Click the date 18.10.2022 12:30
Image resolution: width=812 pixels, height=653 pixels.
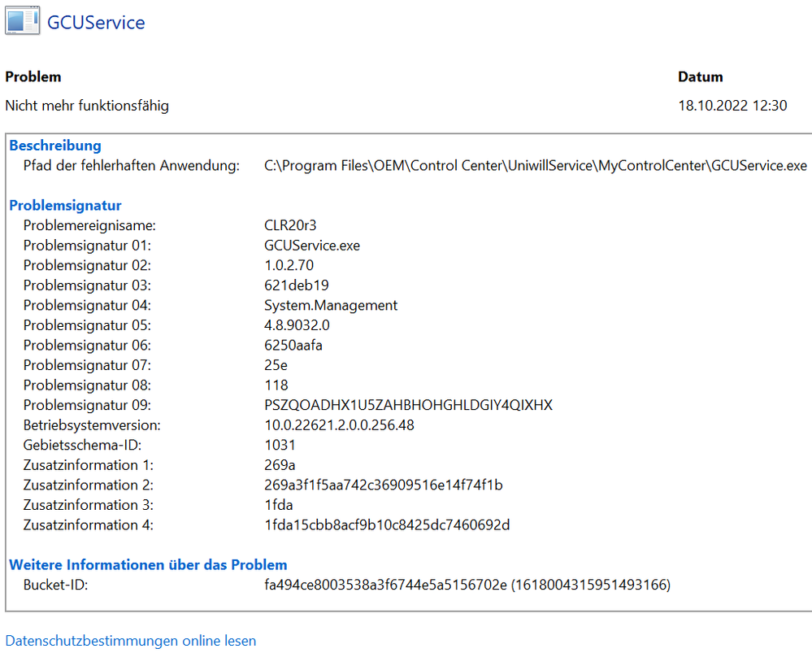[732, 105]
